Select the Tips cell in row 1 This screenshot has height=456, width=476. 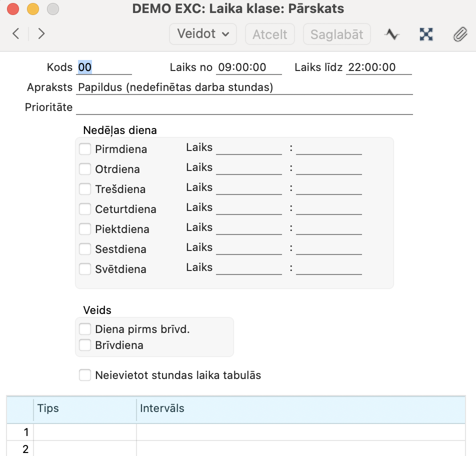coord(84,432)
